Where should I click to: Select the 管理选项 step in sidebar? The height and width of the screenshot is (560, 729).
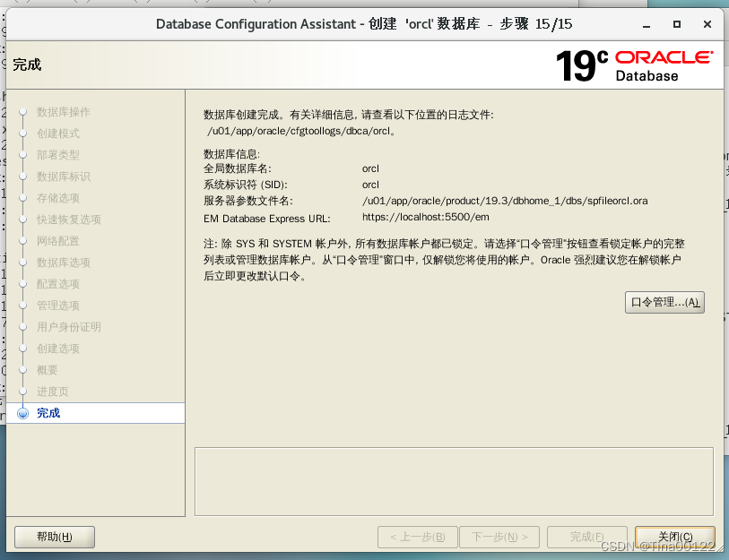[58, 306]
